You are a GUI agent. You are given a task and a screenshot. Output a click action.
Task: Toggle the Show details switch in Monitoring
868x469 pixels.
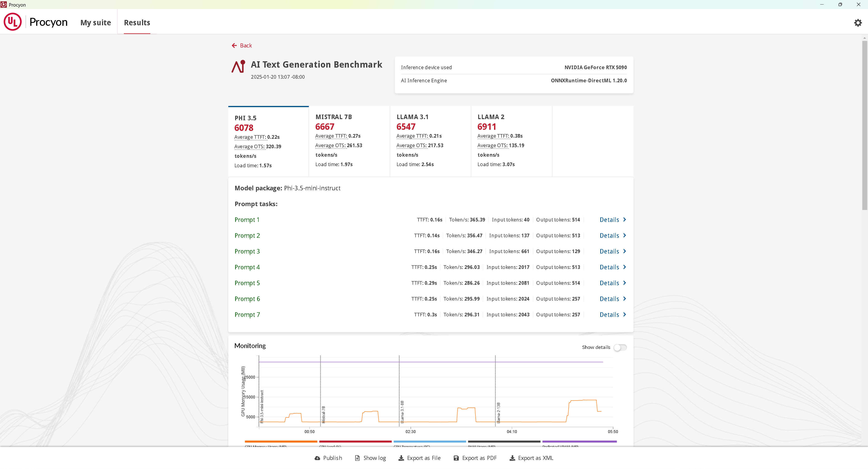pos(620,347)
